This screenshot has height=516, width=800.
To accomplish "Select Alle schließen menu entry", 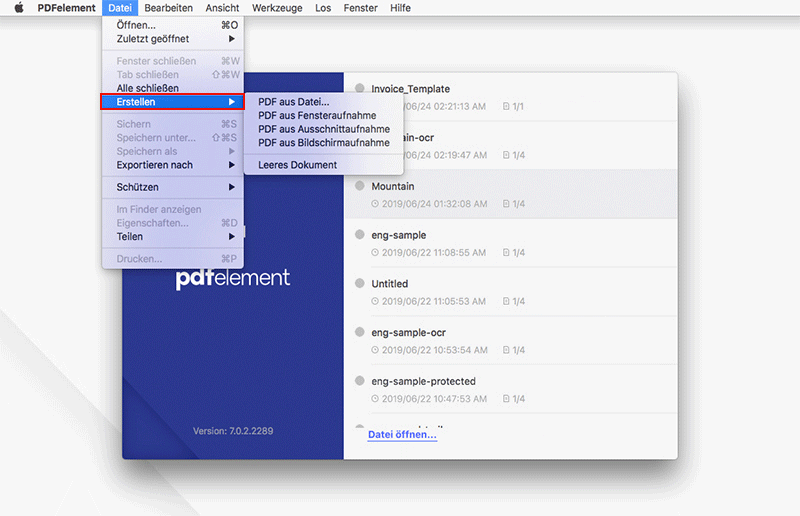I will [173, 88].
